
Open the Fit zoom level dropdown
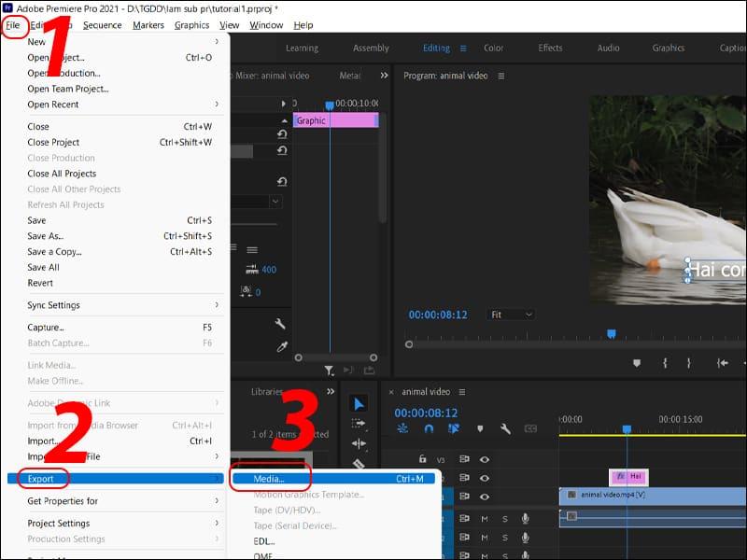[512, 315]
